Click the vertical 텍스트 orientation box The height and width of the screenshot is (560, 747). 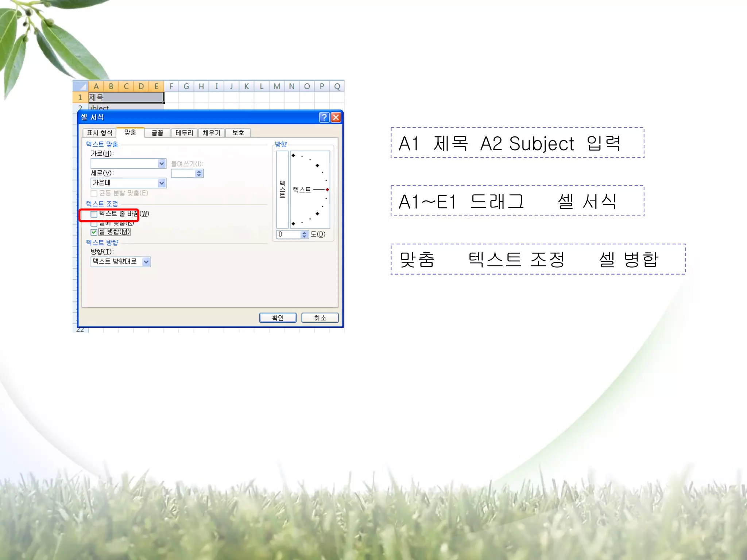282,189
